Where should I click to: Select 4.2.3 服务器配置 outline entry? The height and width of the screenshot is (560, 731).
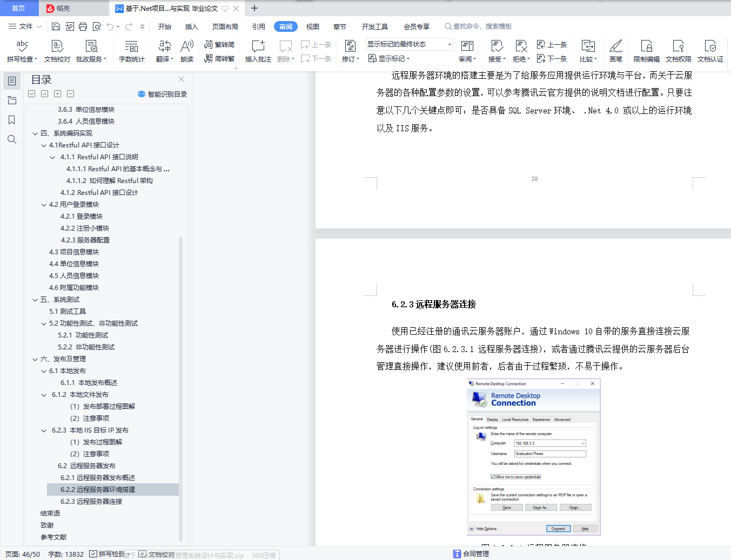pyautogui.click(x=85, y=240)
